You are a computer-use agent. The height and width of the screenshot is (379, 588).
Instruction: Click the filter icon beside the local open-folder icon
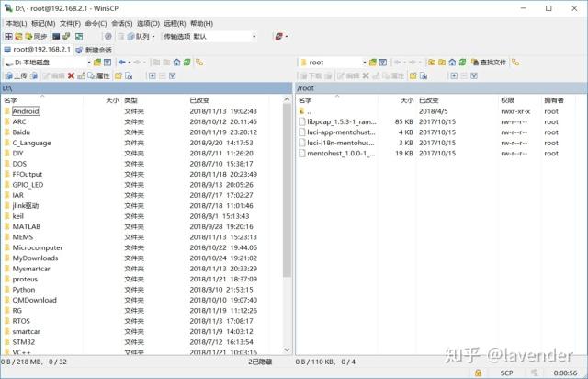pos(107,63)
